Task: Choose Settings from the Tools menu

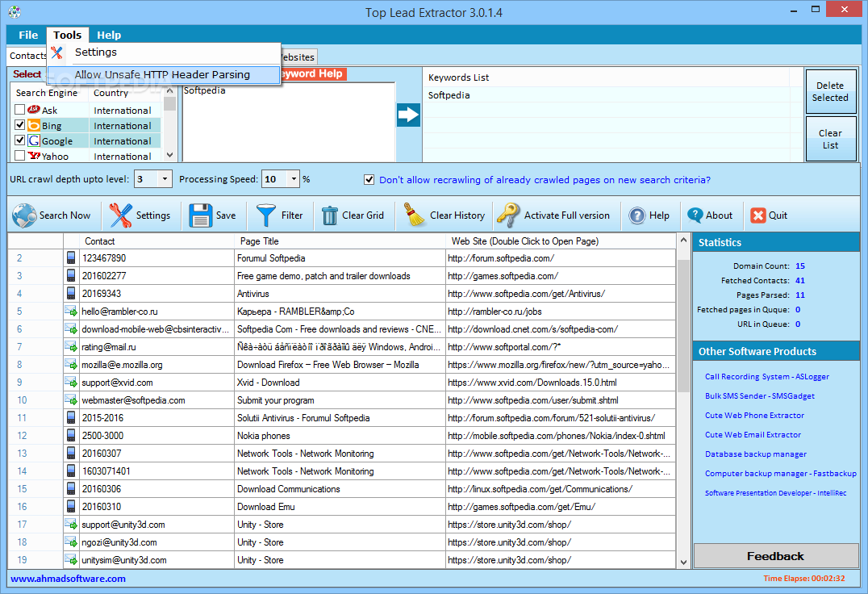Action: [164, 52]
